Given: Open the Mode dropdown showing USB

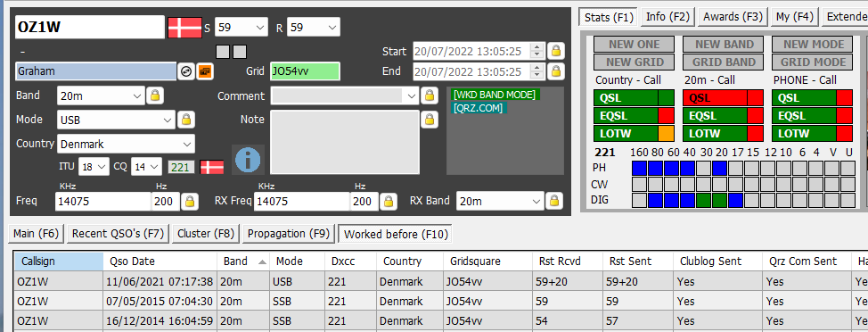Looking at the screenshot, I should coord(116,120).
